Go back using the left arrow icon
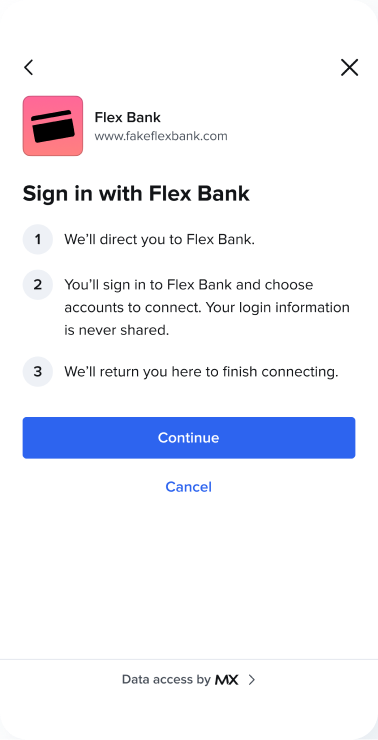The image size is (378, 740). coord(29,67)
